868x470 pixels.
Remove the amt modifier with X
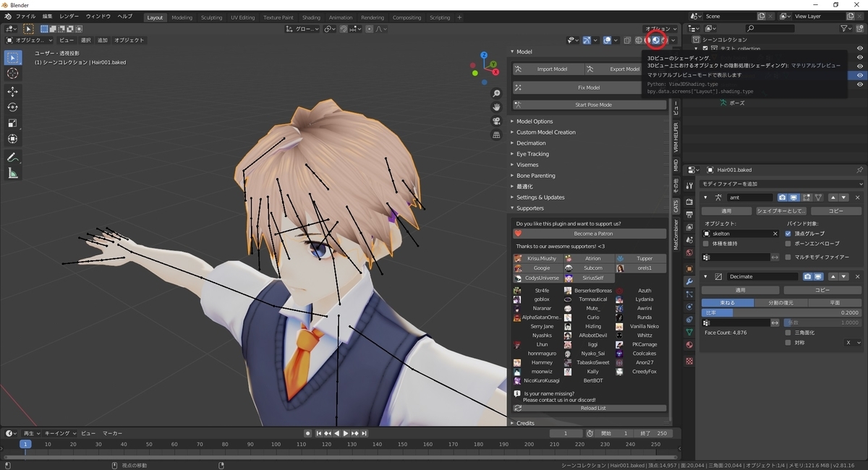(858, 197)
